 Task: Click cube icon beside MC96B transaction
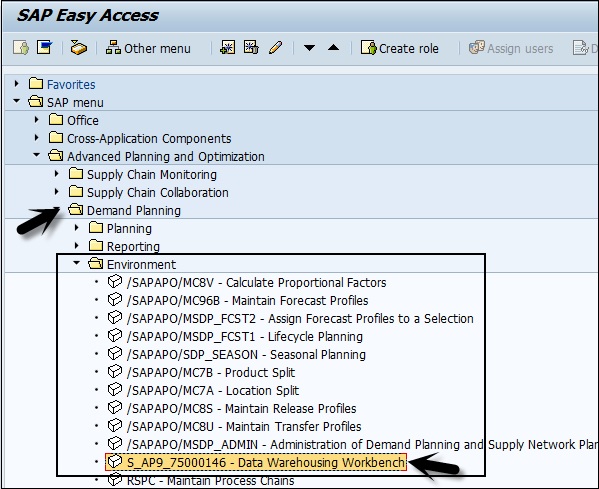(x=115, y=300)
